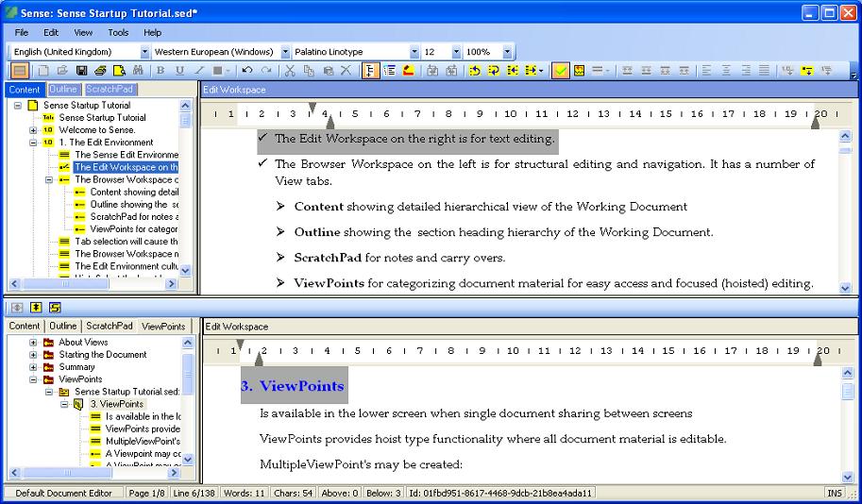Screen dimensions: 862x504
Task: Click the yellow move-up arrow icon
Action: (475, 71)
